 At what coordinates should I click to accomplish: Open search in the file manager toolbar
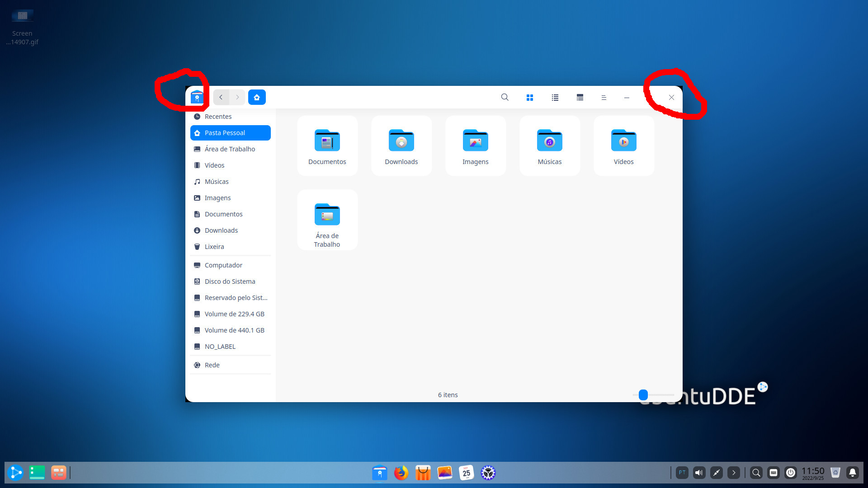(x=505, y=97)
